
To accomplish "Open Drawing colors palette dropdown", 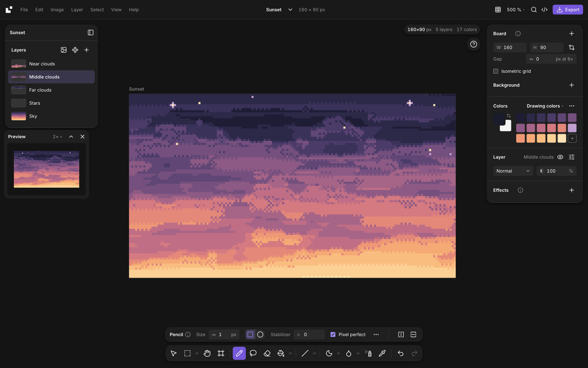I will [x=545, y=106].
